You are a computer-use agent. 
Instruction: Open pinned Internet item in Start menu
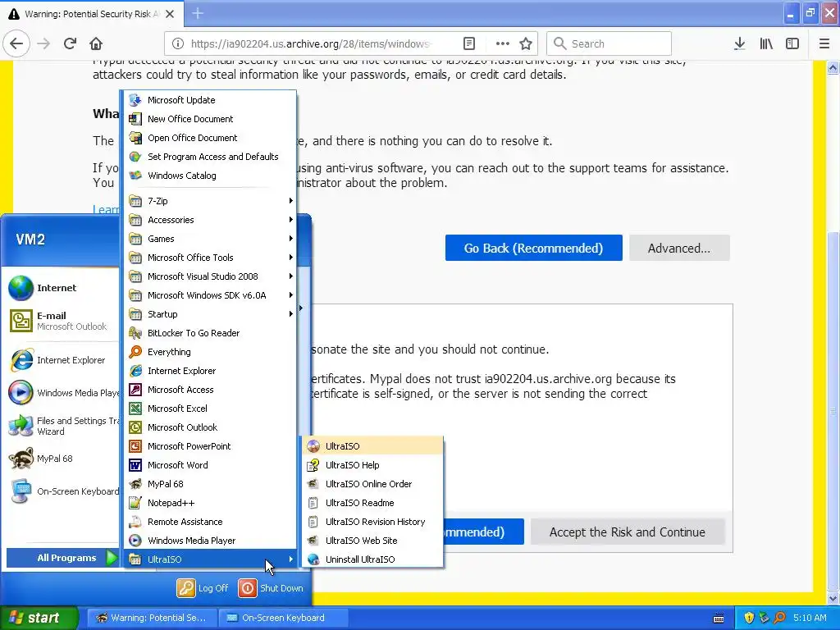click(x=62, y=288)
